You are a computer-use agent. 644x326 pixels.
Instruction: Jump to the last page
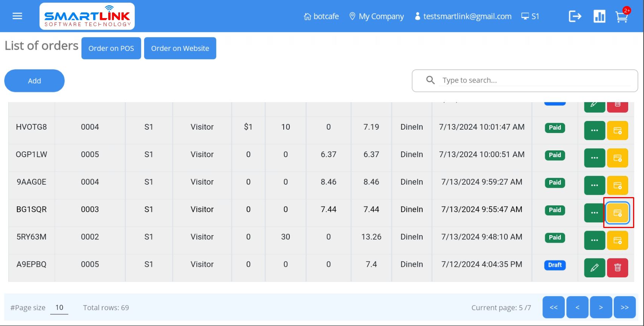click(624, 308)
